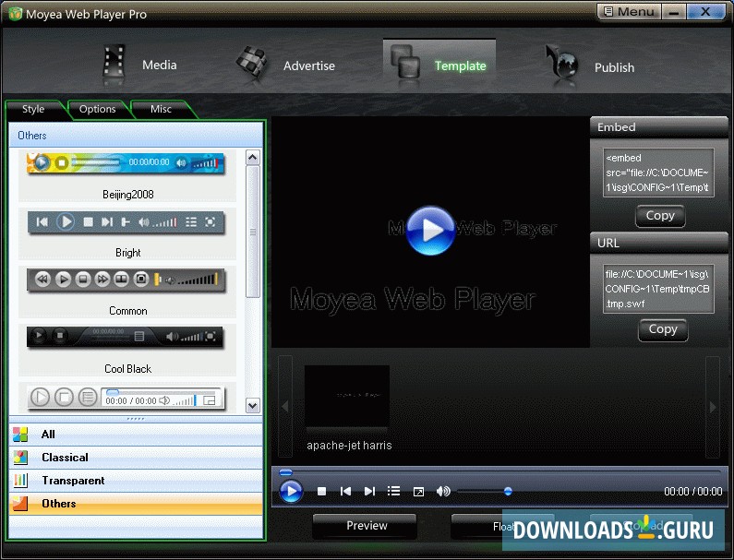This screenshot has height=560, width=734.
Task: Click the Media filmstrip icon
Action: [114, 61]
